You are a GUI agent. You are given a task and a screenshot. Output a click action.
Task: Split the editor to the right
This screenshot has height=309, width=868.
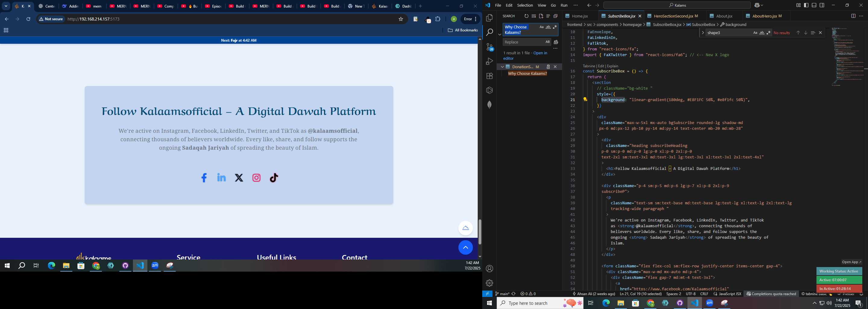pos(853,16)
